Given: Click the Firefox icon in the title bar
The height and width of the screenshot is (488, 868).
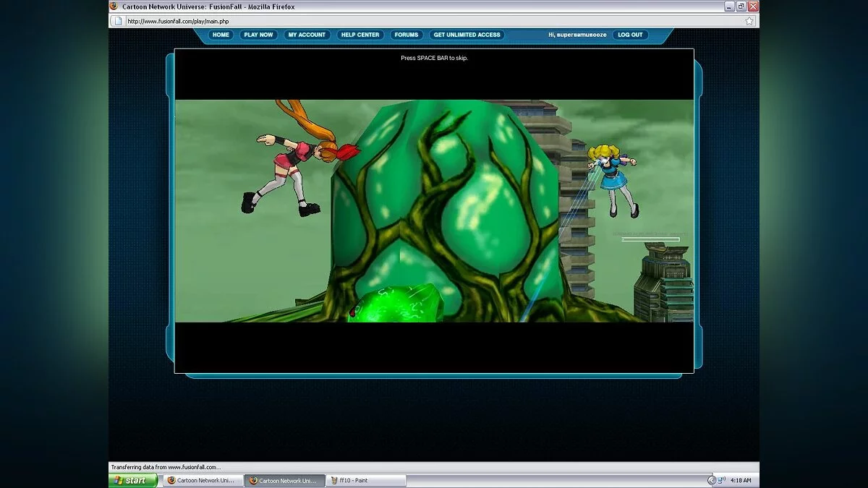Looking at the screenshot, I should tap(114, 6).
